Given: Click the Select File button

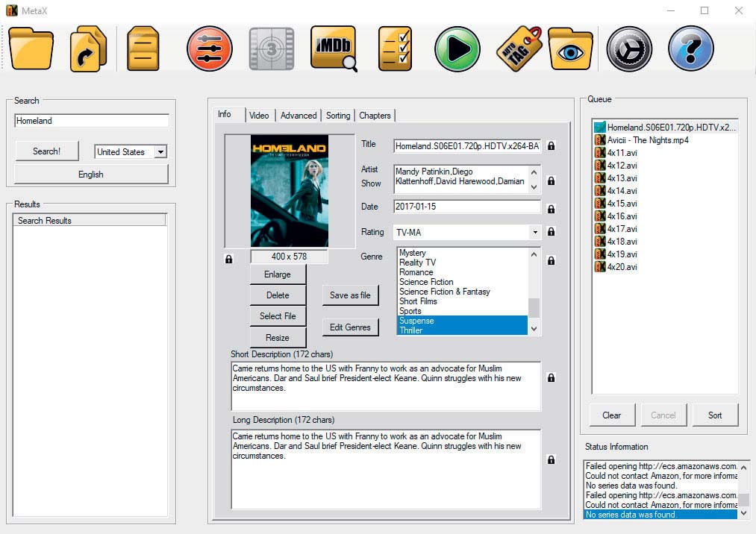Looking at the screenshot, I should click(x=278, y=316).
